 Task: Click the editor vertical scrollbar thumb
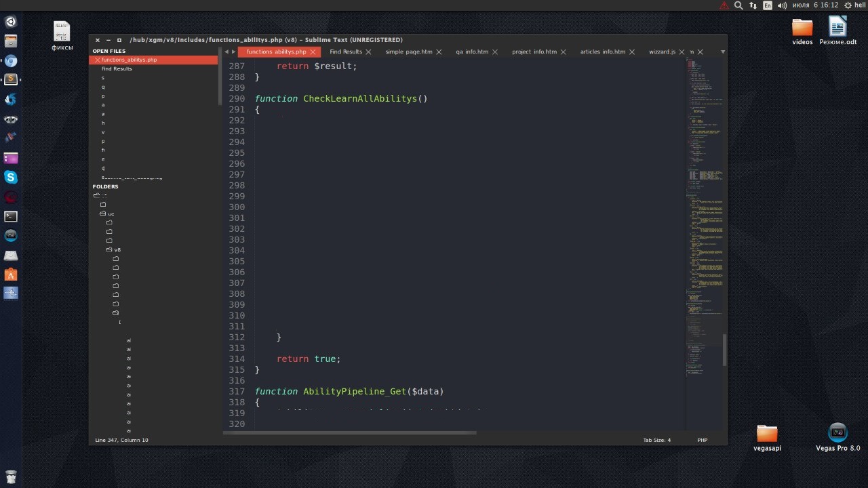coord(724,349)
